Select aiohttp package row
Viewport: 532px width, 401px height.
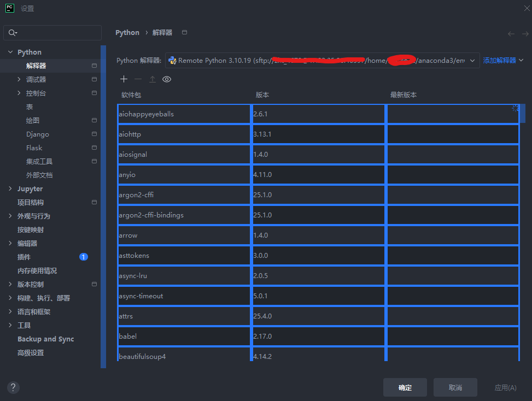[318, 134]
